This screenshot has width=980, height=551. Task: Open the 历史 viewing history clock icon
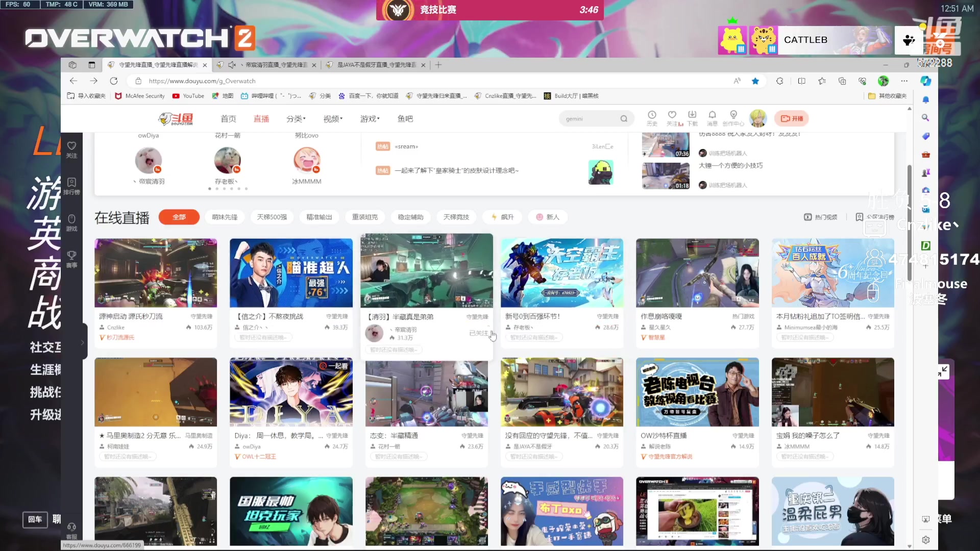[x=651, y=118]
